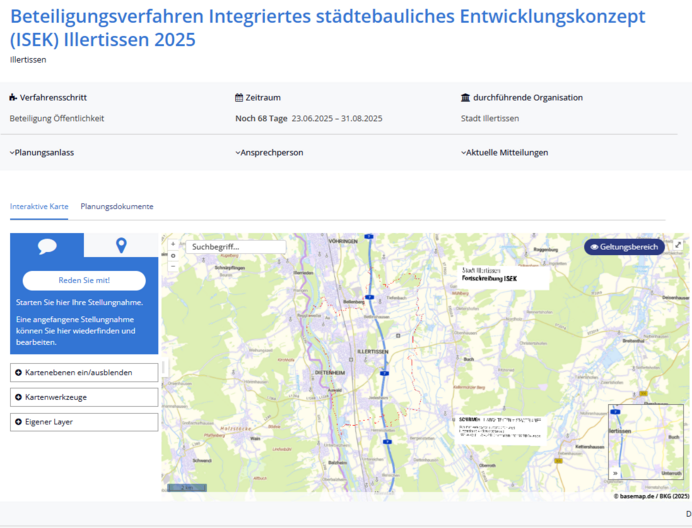Image resolution: width=692 pixels, height=528 pixels.
Task: Expand Kartenebenen ein/ausblenden panel
Action: point(84,373)
